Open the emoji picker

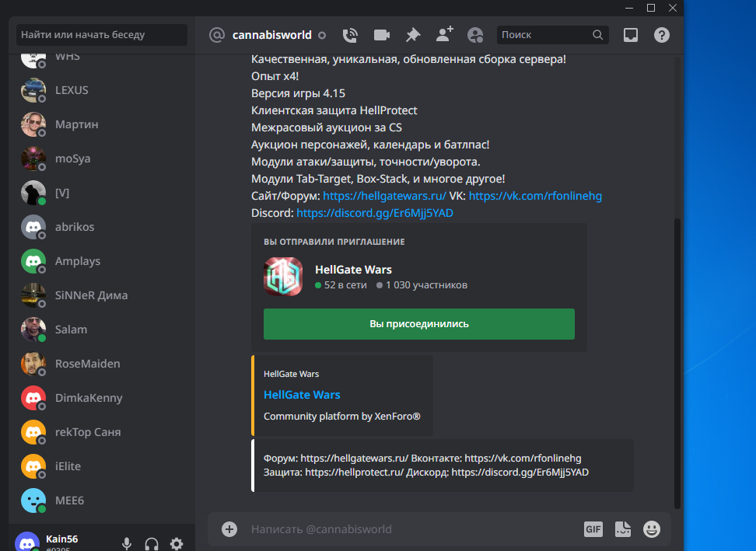coord(652,529)
